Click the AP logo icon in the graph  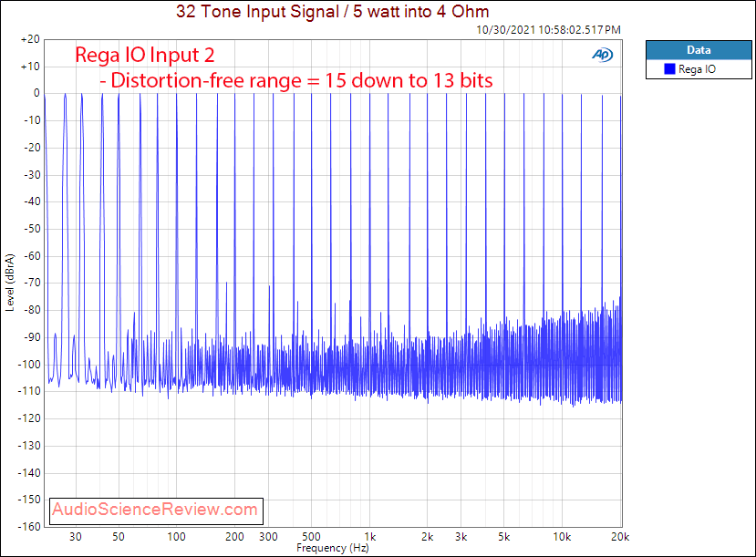[602, 55]
